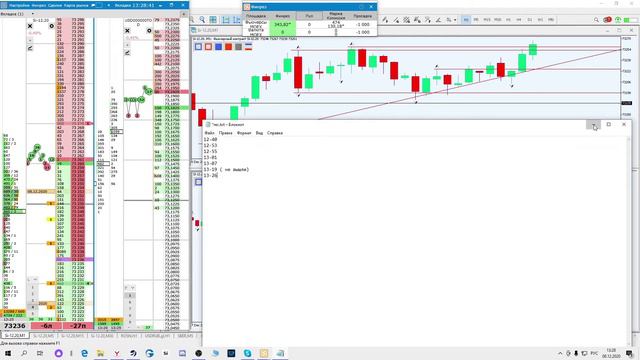The image size is (640, 360).
Task: Click the green 343,82 cell in Финрез table
Action: (x=282, y=24)
